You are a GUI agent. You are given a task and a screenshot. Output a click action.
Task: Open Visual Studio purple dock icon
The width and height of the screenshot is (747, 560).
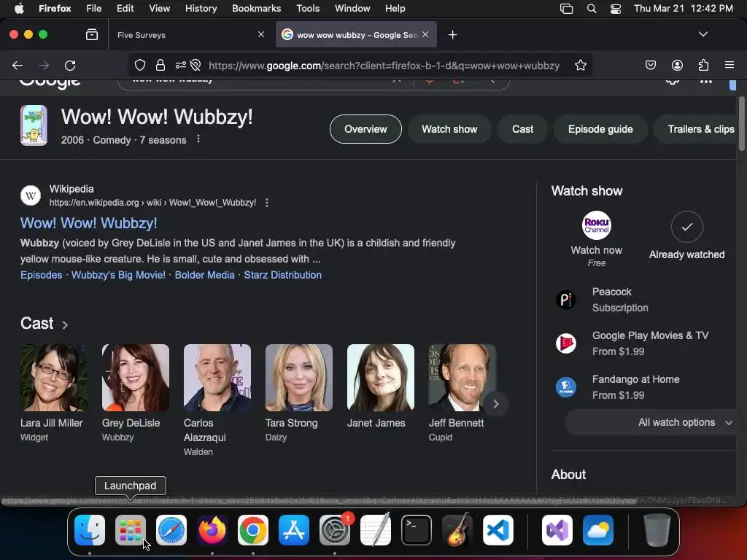[557, 530]
